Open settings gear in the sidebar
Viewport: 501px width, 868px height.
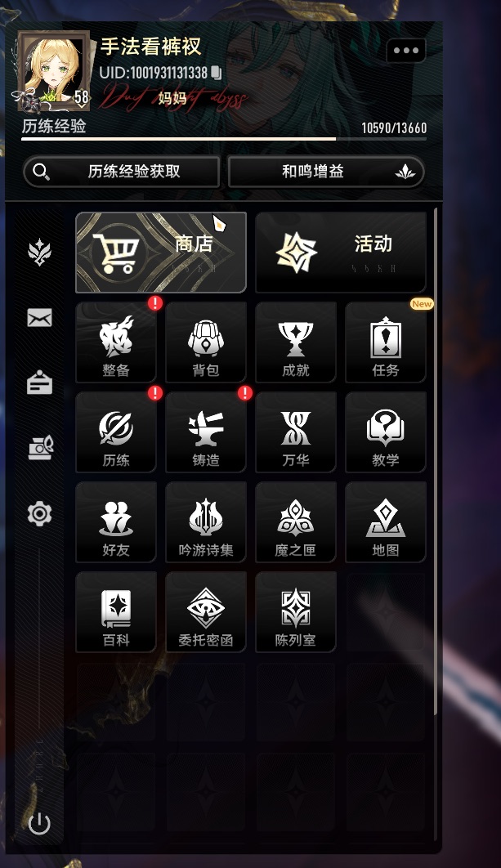40,514
